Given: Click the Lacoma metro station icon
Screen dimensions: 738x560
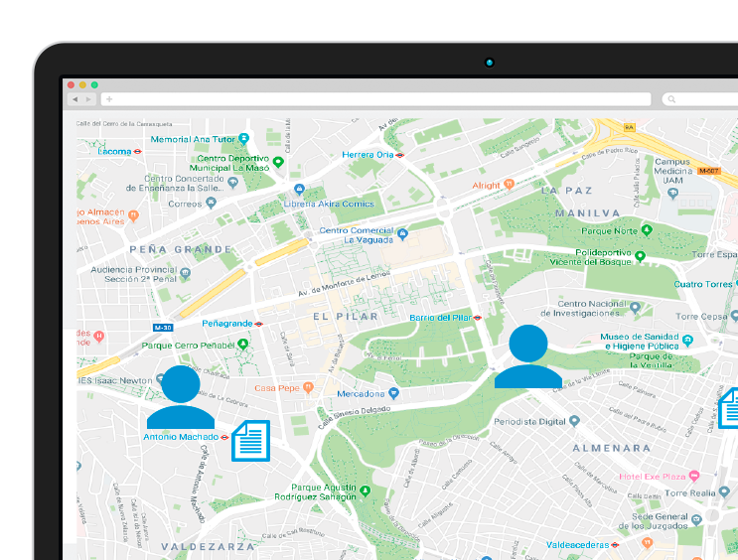Looking at the screenshot, I should [137, 152].
